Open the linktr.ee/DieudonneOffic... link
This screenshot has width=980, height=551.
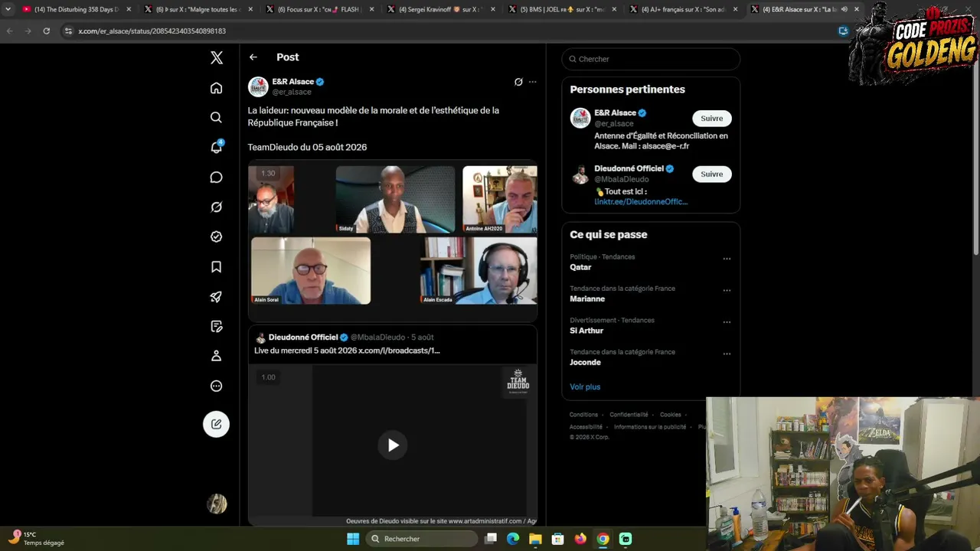pos(641,202)
